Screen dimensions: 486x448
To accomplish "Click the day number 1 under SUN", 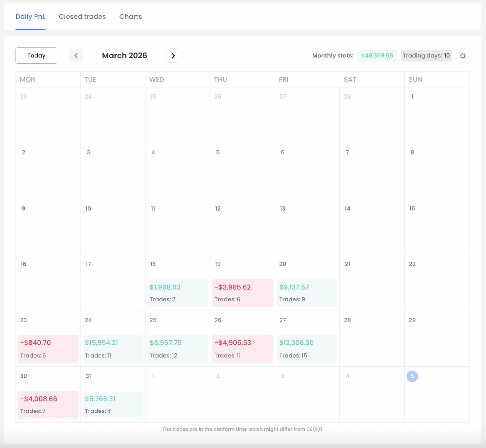I will (x=412, y=97).
